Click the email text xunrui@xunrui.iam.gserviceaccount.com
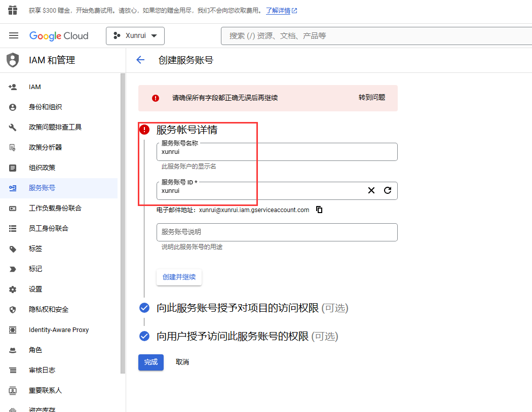The width and height of the screenshot is (532, 412). 254,210
